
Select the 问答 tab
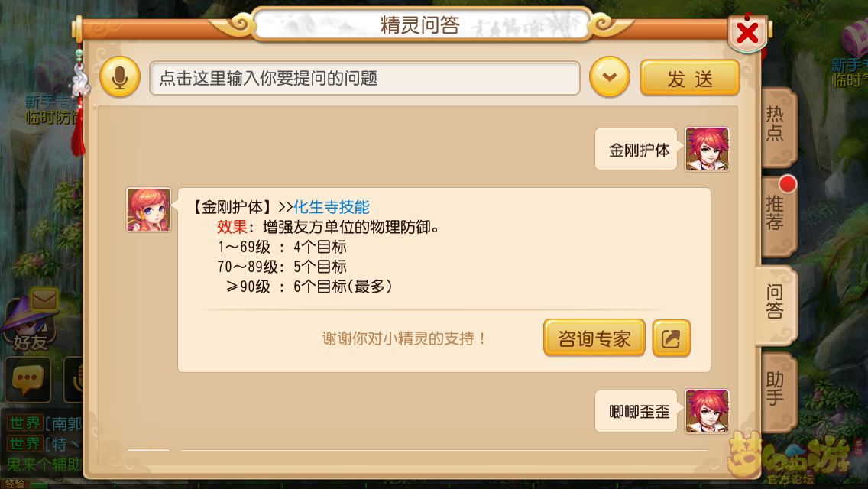(x=775, y=303)
